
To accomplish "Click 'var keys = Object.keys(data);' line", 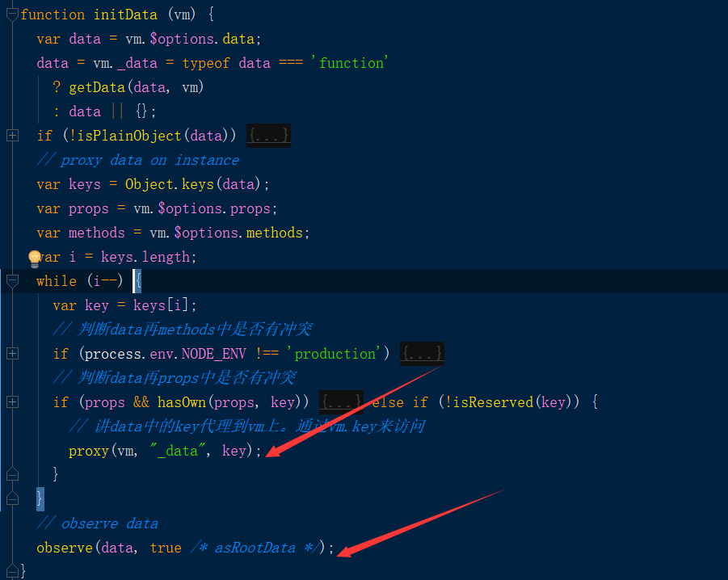I will tap(153, 184).
